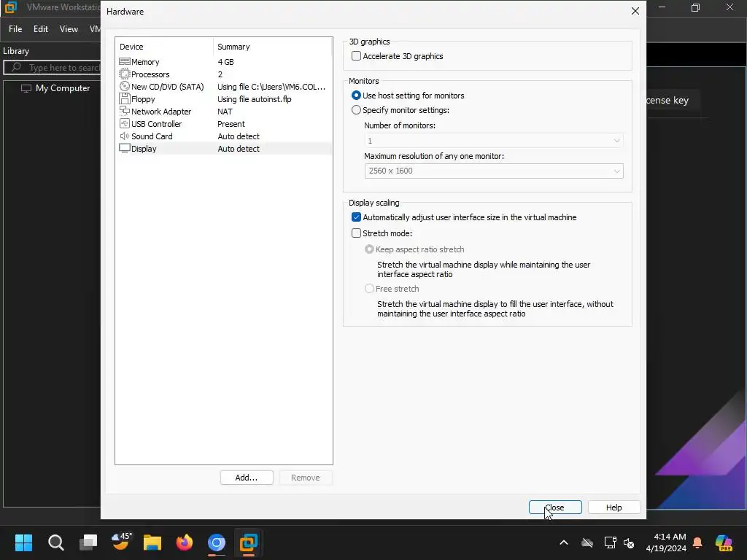Click the Sound Card speaker icon
Screen dimensions: 747x560
click(124, 136)
